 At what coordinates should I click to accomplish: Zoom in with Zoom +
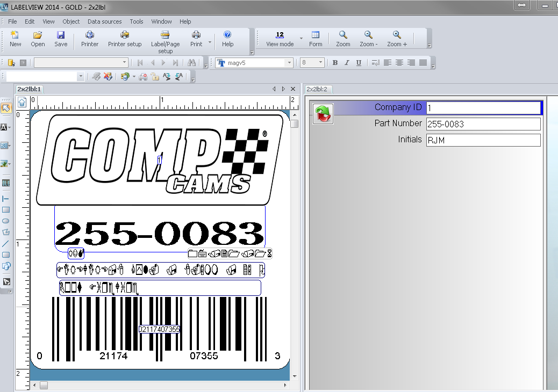point(397,39)
